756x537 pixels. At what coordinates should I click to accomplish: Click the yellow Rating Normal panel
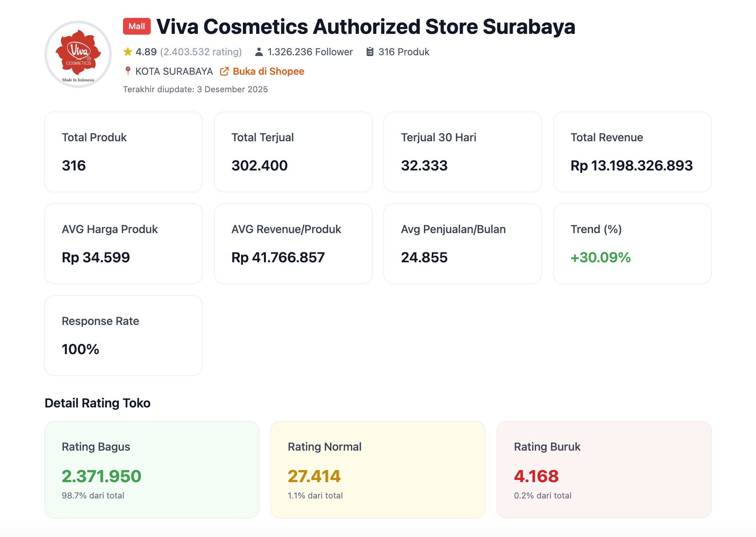pos(378,469)
